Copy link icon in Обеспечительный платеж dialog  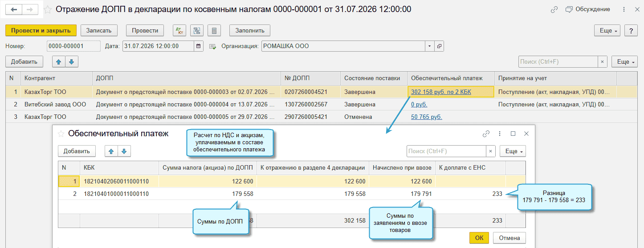[486, 133]
